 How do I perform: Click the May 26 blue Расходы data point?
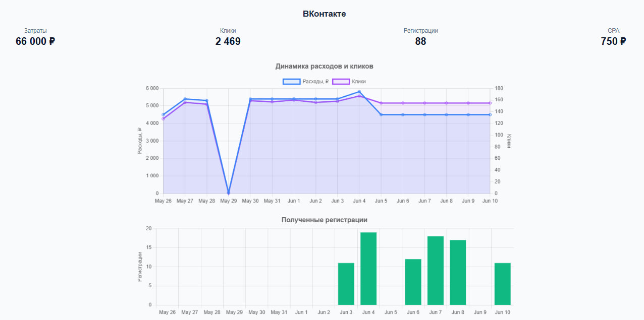tap(163, 115)
